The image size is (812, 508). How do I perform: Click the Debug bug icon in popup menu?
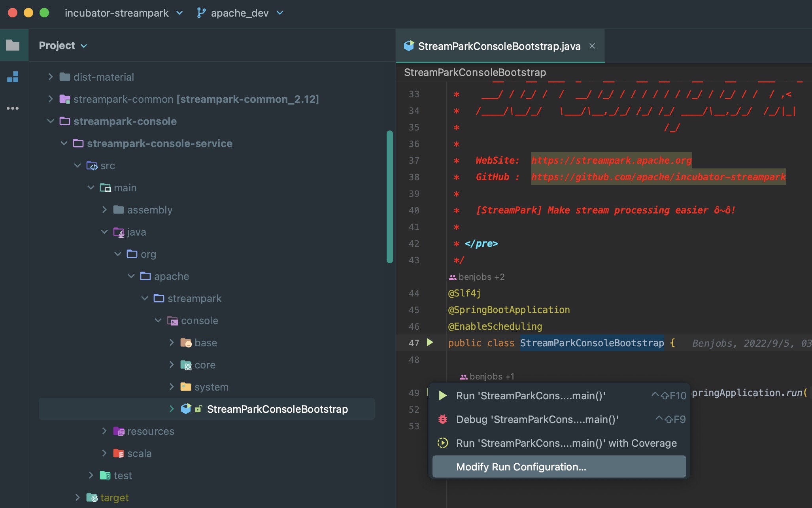tap(443, 419)
